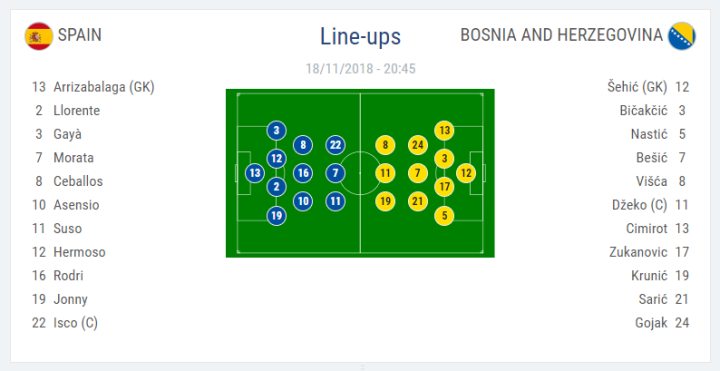
Task: Click yellow marker number 5
Action: click(x=444, y=215)
